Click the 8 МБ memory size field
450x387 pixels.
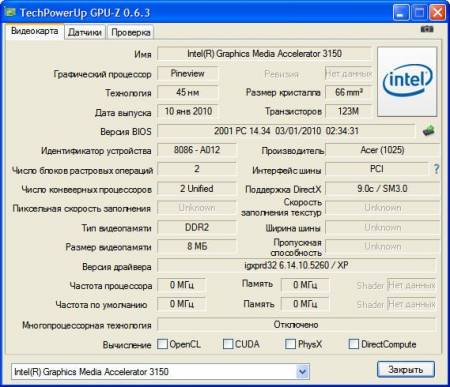click(197, 246)
